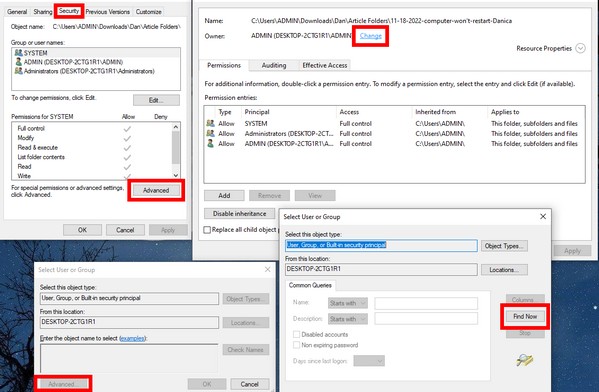
Task: Click Find Now button
Action: [525, 316]
